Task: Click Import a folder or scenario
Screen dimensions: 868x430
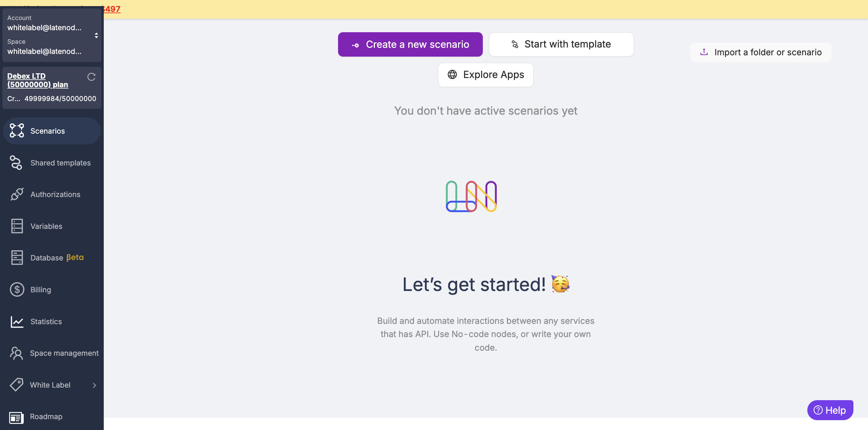Action: 761,52
